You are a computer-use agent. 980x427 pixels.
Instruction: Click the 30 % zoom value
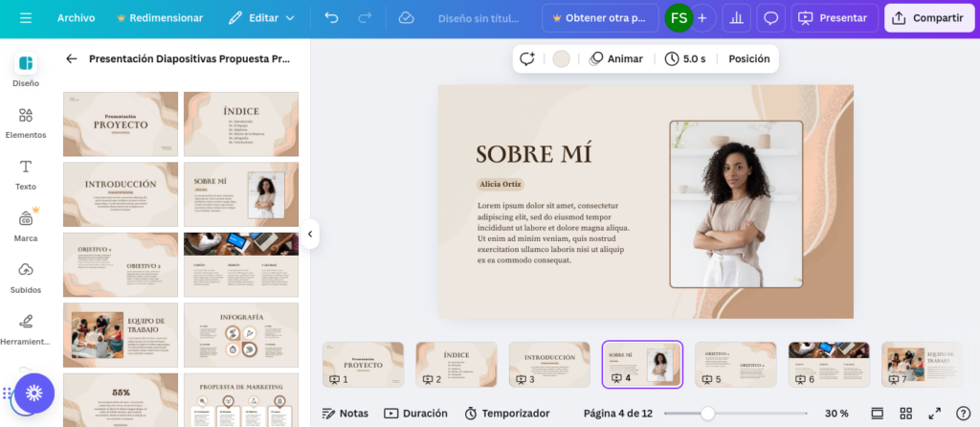[836, 414]
